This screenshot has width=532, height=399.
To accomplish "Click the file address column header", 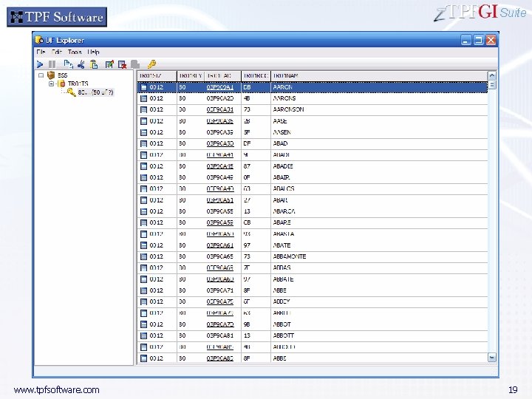I will [223, 76].
